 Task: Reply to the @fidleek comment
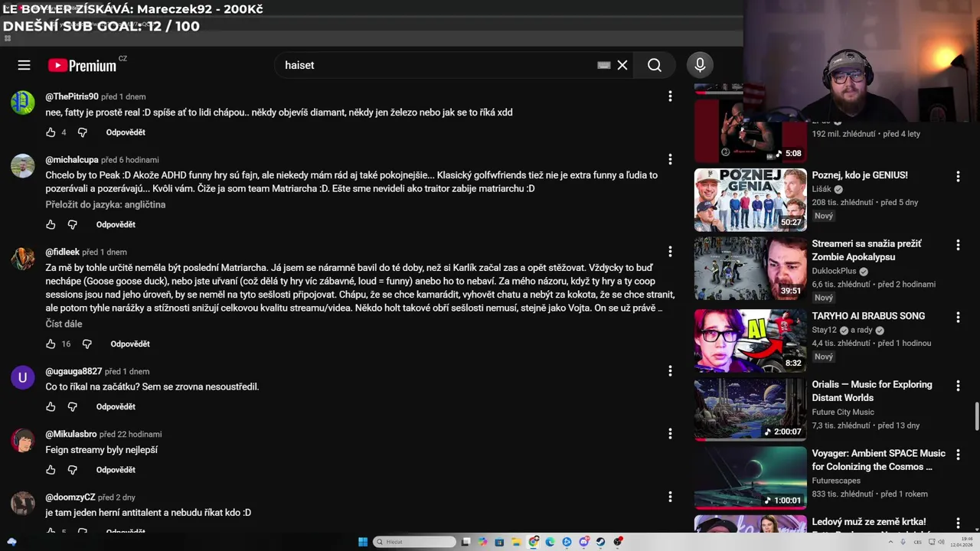click(x=130, y=344)
